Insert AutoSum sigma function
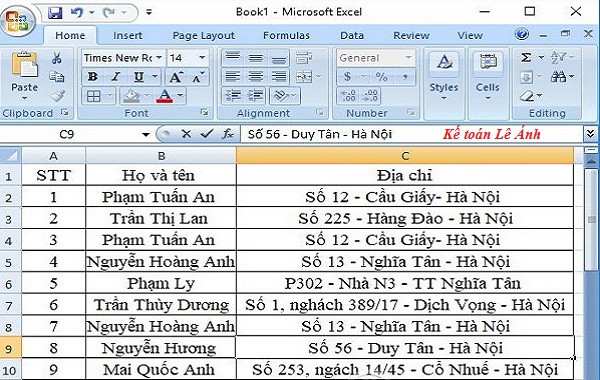This screenshot has width=600, height=380. pyautogui.click(x=526, y=57)
